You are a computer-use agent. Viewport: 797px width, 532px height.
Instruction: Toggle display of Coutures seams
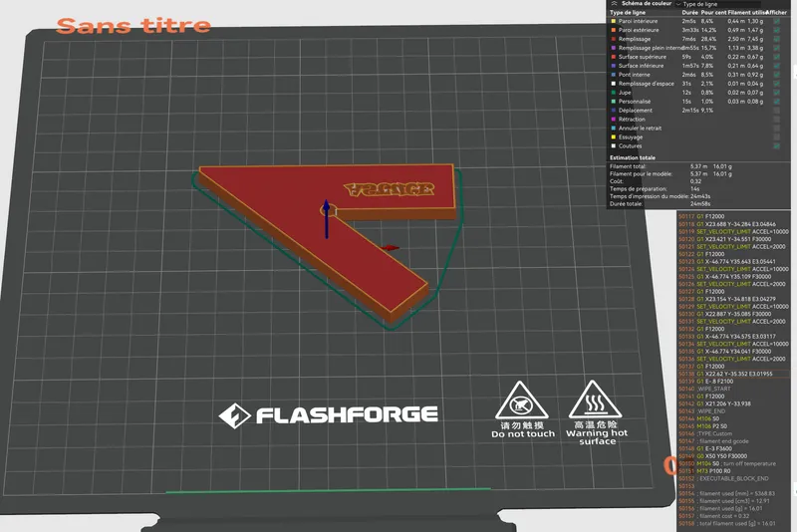click(x=777, y=145)
